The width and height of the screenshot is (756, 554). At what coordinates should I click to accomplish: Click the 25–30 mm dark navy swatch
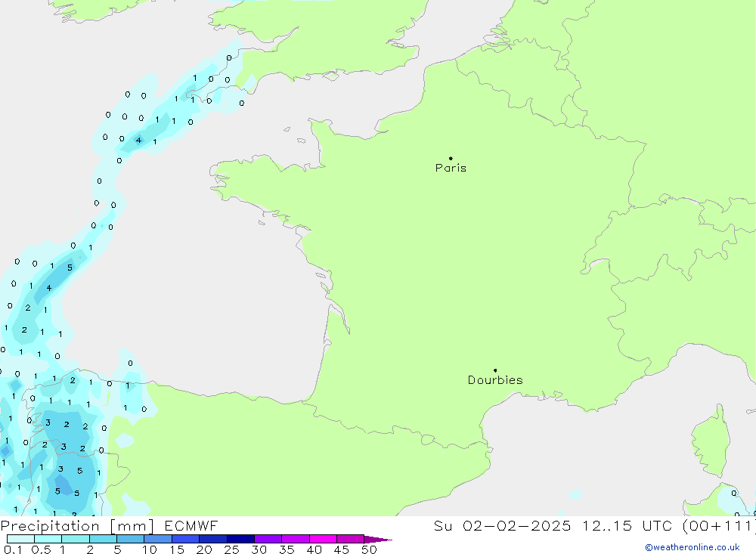[240, 540]
